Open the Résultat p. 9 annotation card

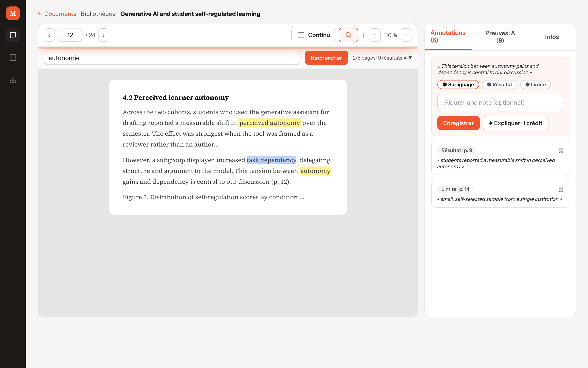pyautogui.click(x=500, y=158)
